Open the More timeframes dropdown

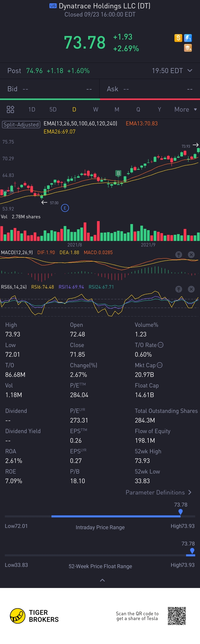[186, 109]
